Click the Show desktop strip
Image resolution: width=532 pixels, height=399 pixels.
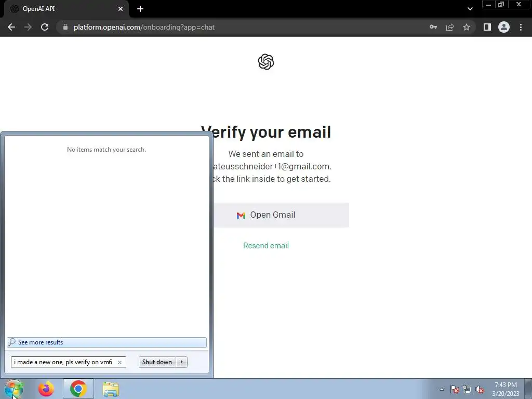(528, 389)
